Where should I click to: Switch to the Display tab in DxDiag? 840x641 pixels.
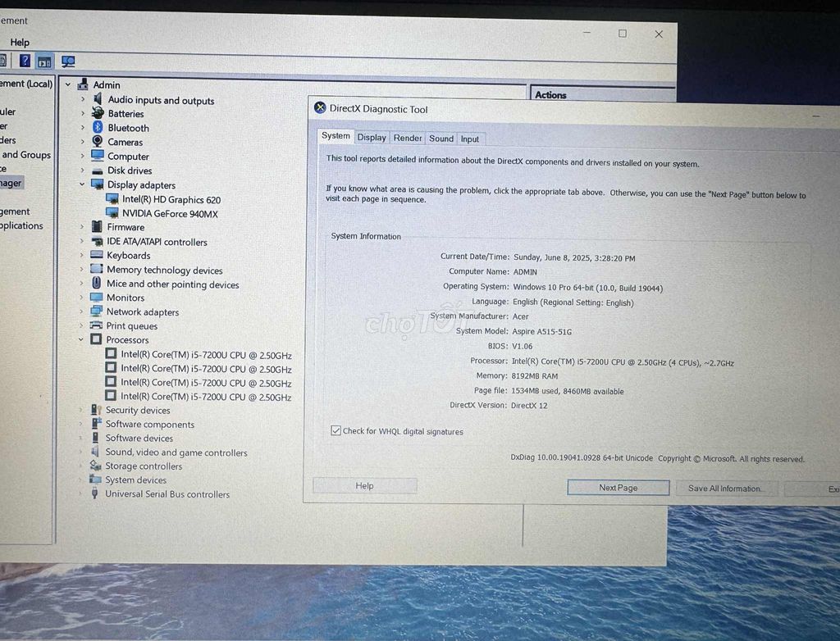[x=372, y=138]
